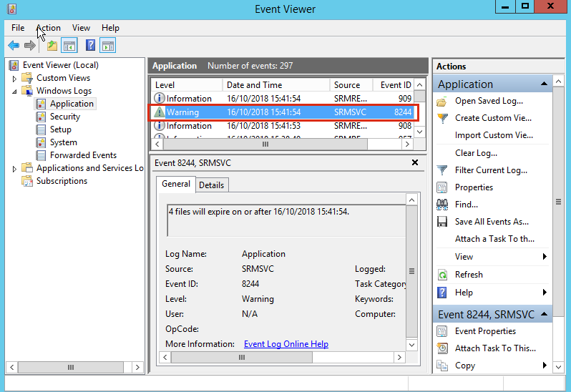Screen dimensions: 571x392
Task: Click the Forwarded Events log icon
Action: click(41, 155)
